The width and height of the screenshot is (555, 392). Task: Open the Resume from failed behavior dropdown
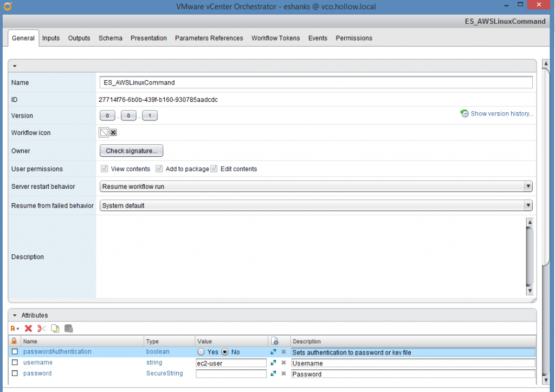[528, 205]
